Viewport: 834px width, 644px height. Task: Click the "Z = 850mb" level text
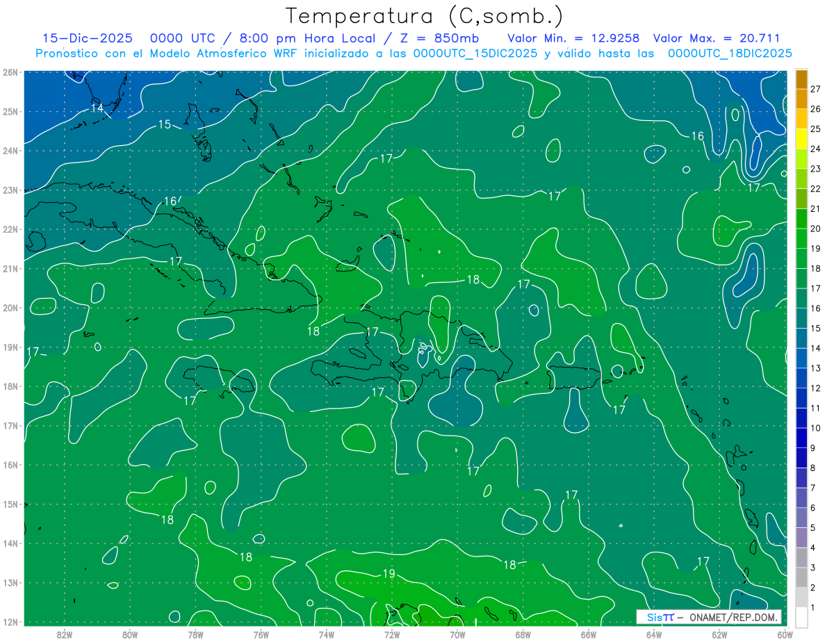tap(441, 38)
